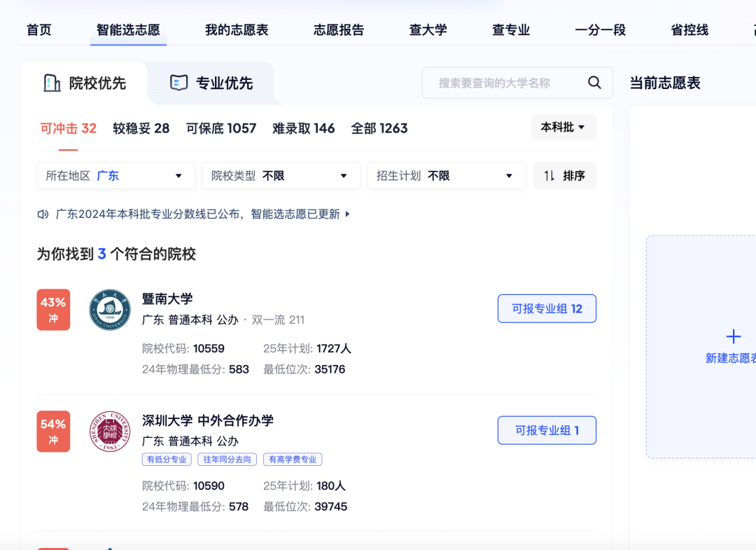Click the 为你找到 3 个符合的院校 text
The height and width of the screenshot is (550, 756).
(116, 254)
